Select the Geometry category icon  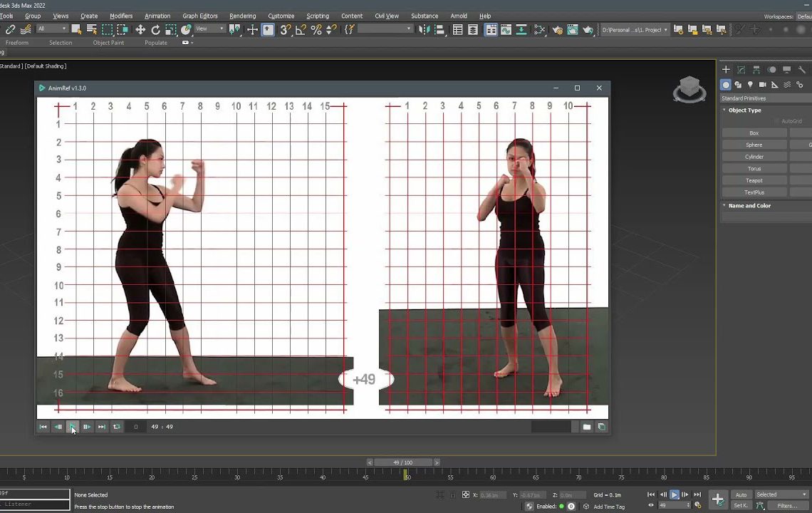pyautogui.click(x=726, y=84)
